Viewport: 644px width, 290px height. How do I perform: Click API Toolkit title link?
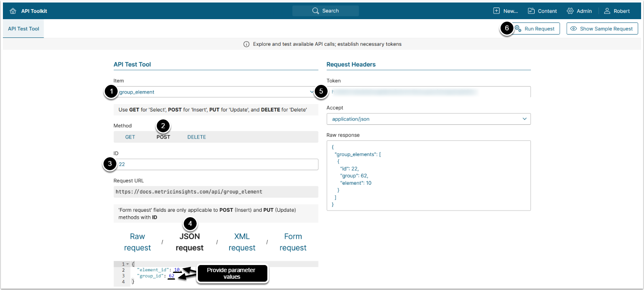tap(34, 11)
